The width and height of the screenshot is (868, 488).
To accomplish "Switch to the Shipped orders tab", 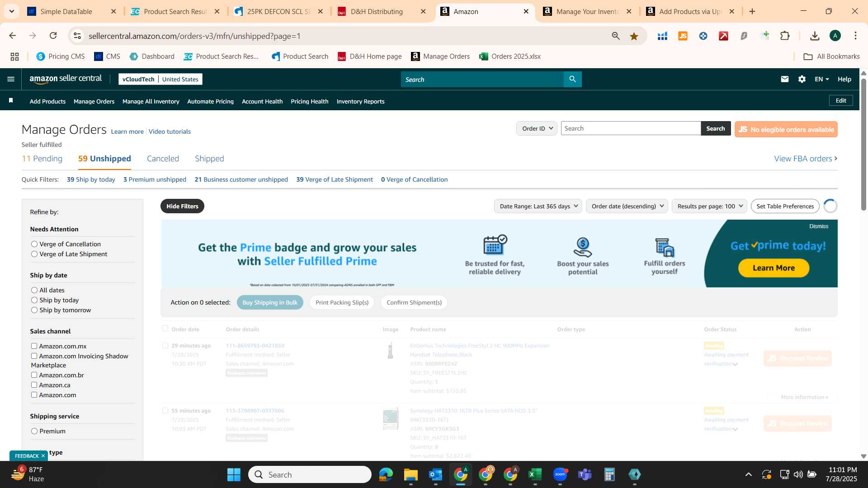I will pos(209,159).
